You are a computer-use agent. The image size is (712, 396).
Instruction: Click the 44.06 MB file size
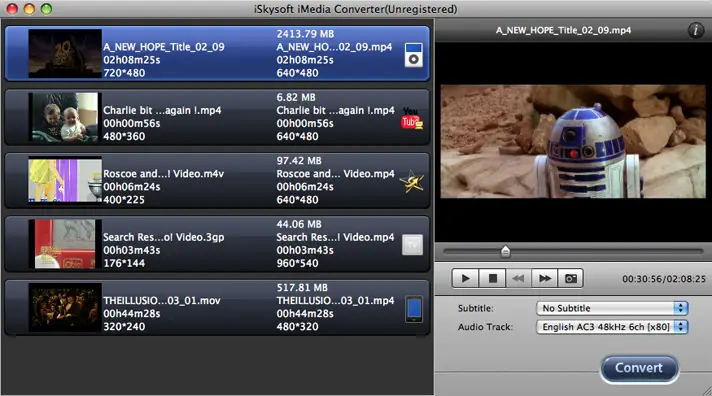[299, 224]
